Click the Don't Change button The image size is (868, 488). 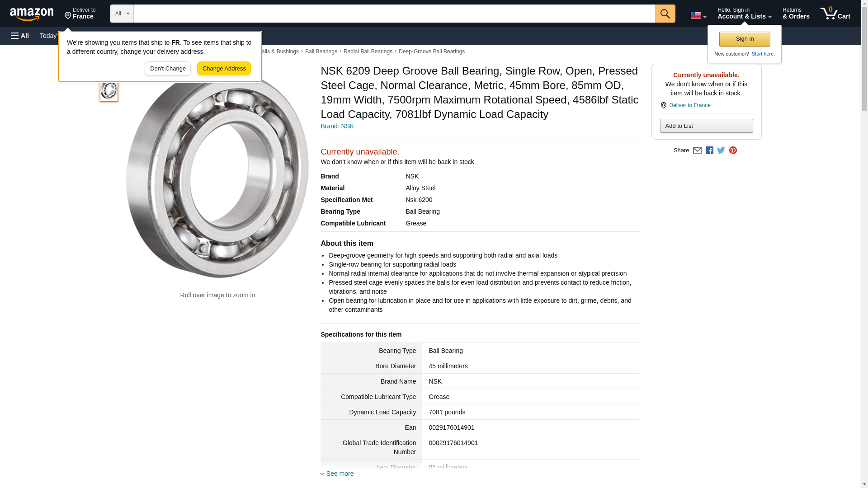pos(168,69)
